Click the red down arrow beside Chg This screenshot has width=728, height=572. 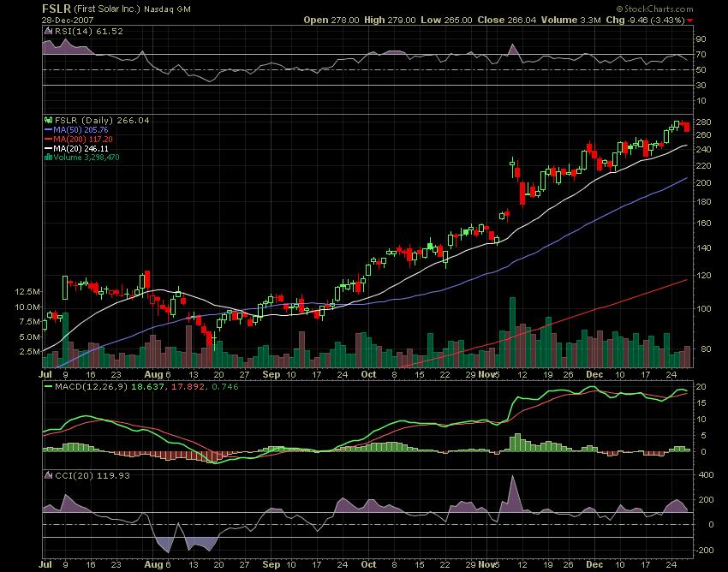click(x=690, y=21)
